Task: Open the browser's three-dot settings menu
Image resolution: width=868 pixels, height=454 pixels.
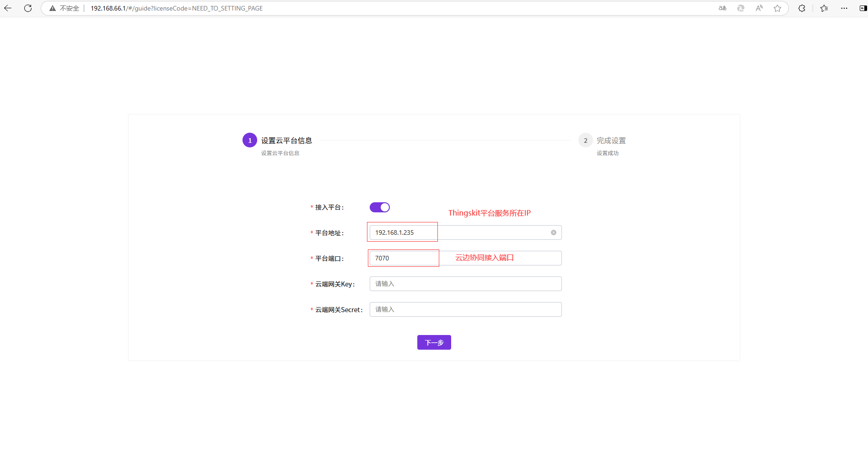Action: [844, 8]
